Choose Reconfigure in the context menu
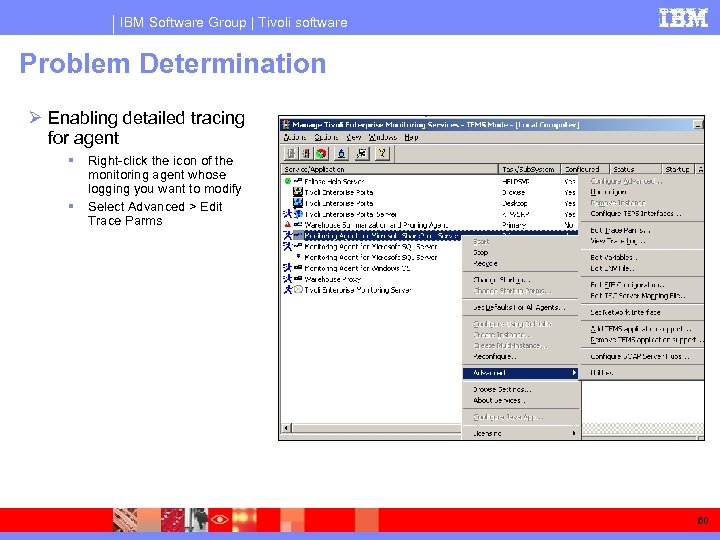The image size is (720, 540). coord(521,356)
